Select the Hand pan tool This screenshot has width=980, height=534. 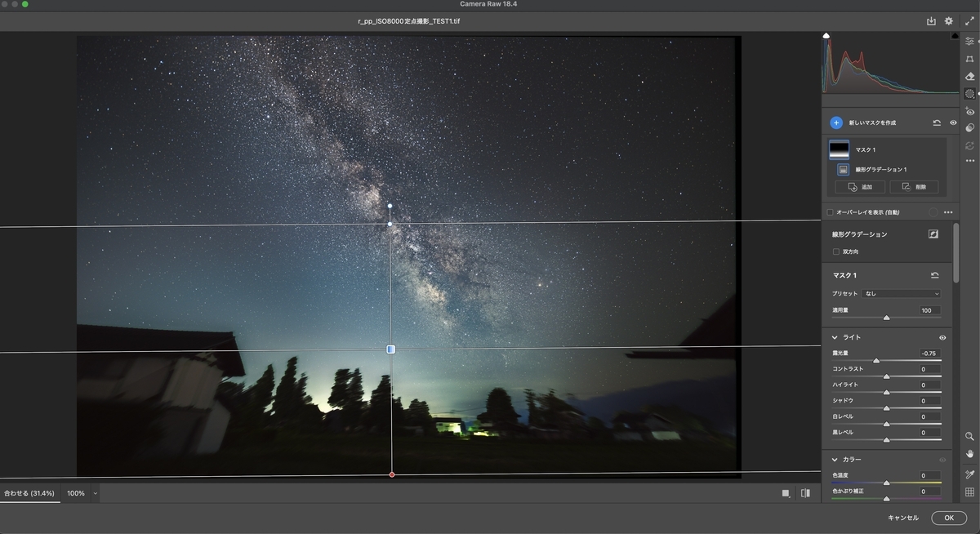tap(969, 453)
